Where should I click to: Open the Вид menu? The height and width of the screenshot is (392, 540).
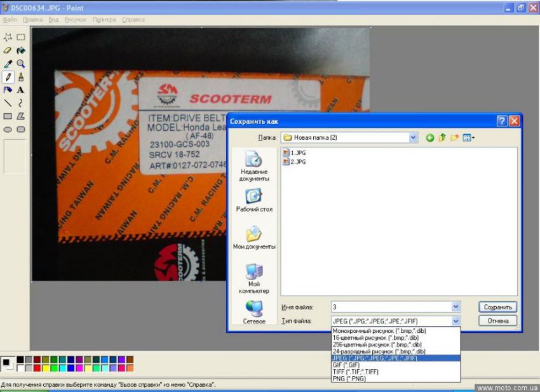pos(53,20)
